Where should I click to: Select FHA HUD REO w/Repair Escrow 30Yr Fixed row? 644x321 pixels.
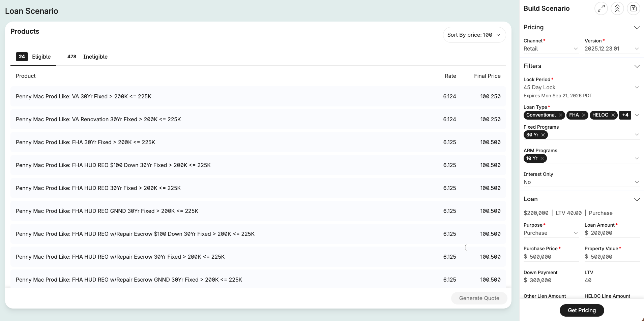[258, 257]
